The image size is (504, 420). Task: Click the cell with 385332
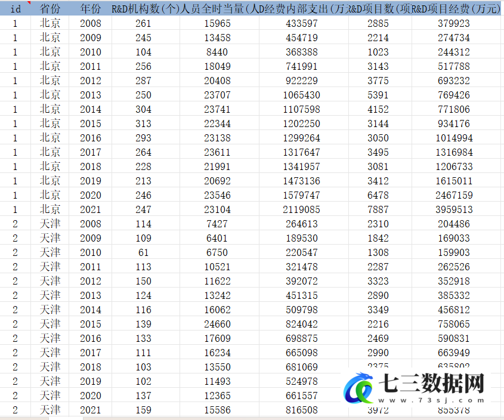[456, 295]
